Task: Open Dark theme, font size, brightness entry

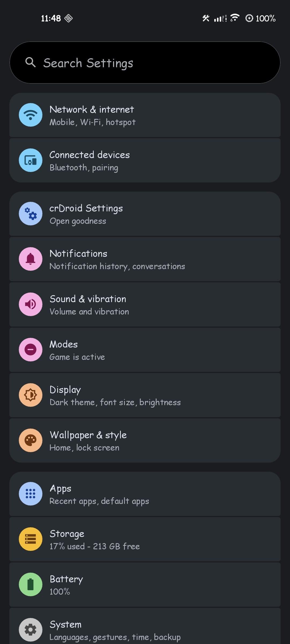Action: click(x=145, y=396)
